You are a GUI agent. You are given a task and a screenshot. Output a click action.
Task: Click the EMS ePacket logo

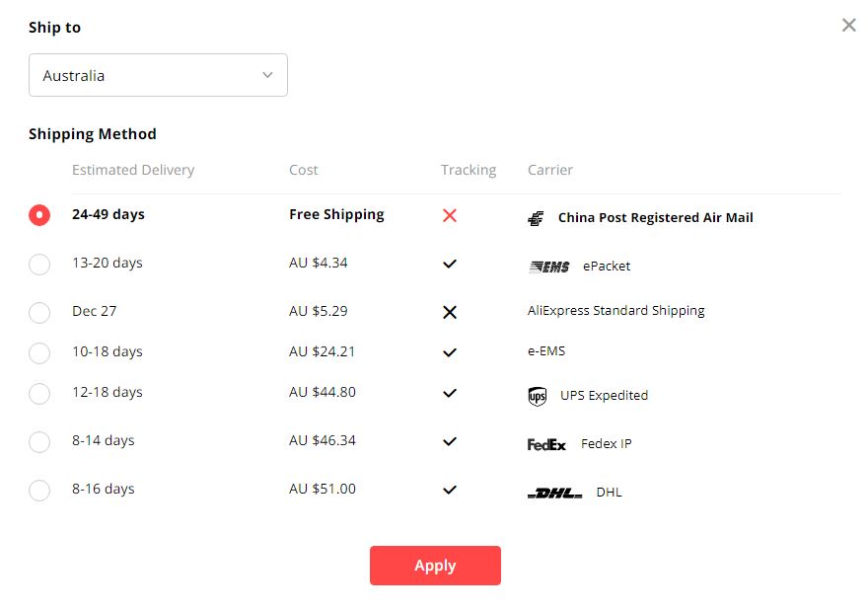click(x=548, y=267)
